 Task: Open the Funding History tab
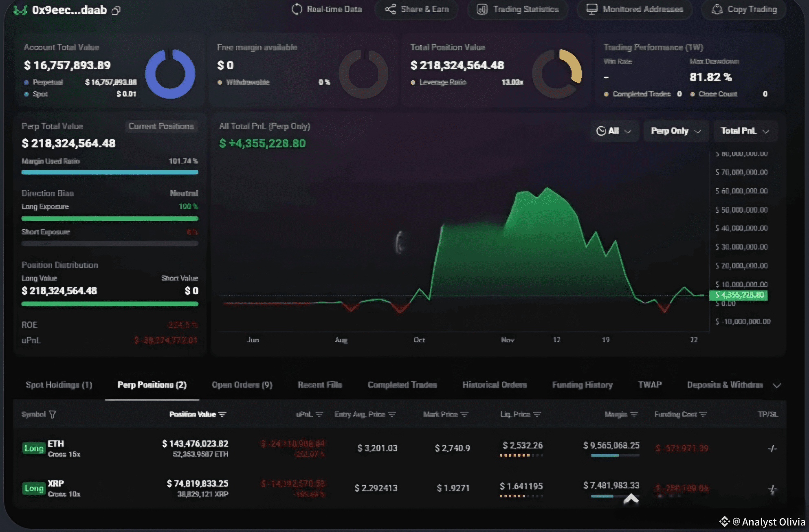(x=582, y=385)
